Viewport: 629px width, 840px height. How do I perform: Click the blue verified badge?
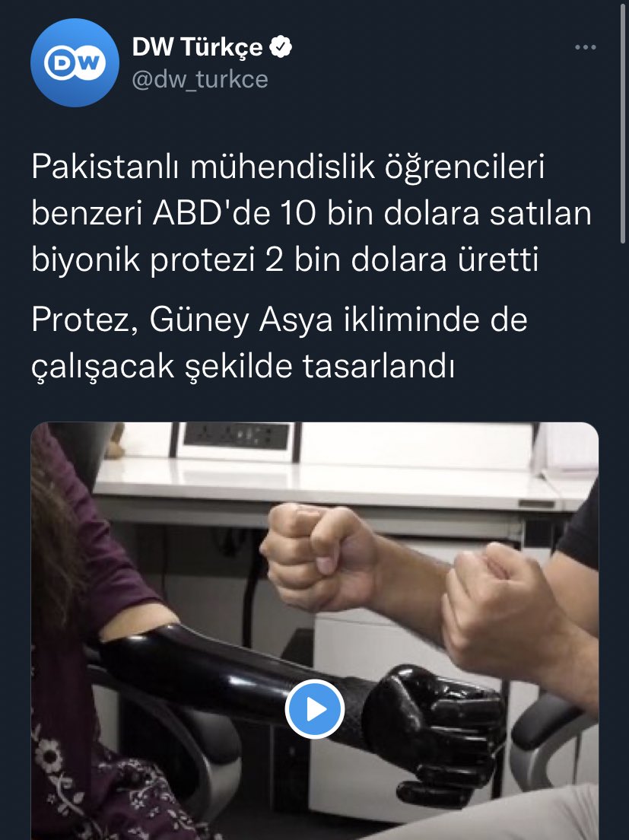[281, 47]
